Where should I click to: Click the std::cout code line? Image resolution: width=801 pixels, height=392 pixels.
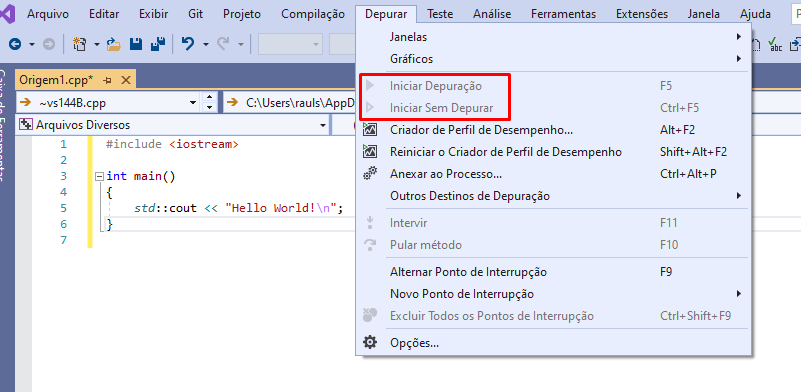(239, 208)
